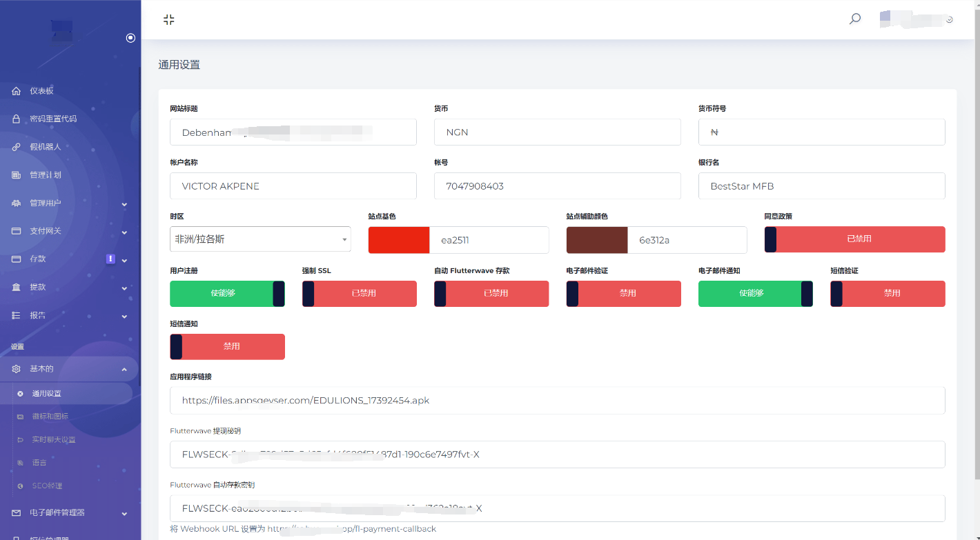Click the link icon beside 假机器人

point(16,147)
